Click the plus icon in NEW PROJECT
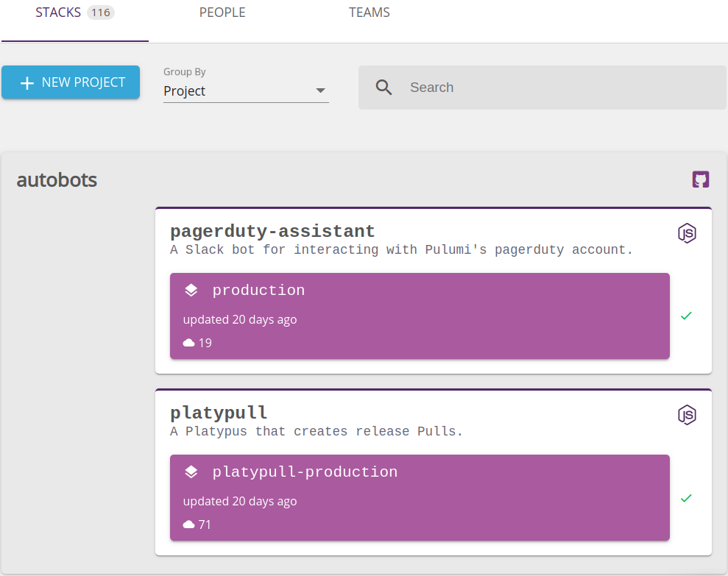The image size is (728, 576). pyautogui.click(x=26, y=82)
